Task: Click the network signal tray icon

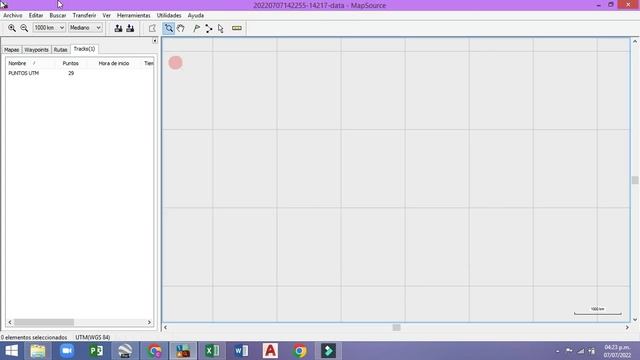Action: [x=581, y=351]
